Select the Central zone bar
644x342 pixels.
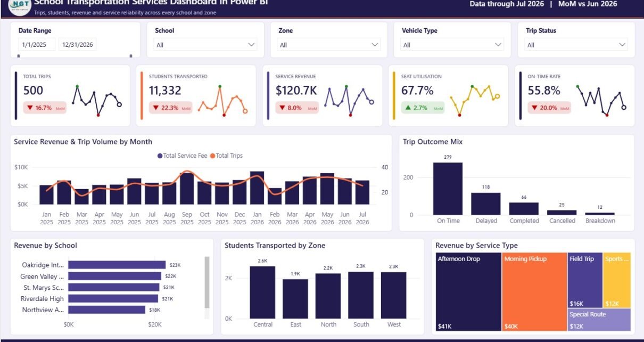click(x=262, y=292)
